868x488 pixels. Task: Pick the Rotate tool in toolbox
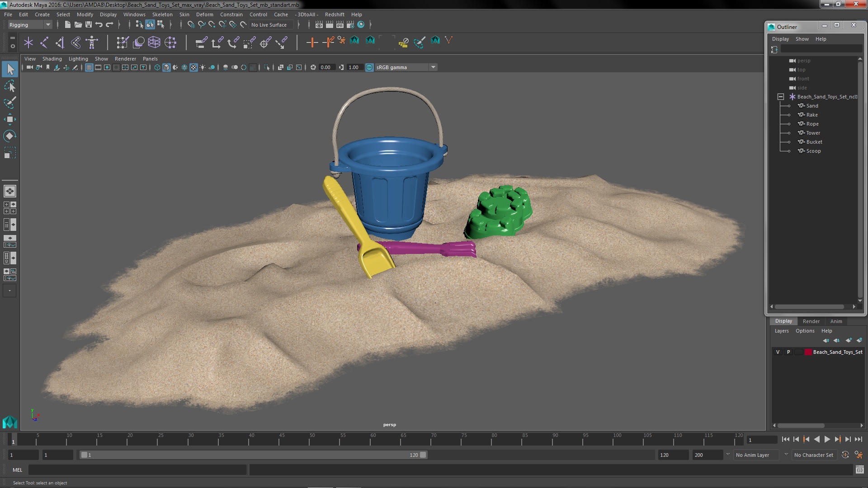pos(9,136)
